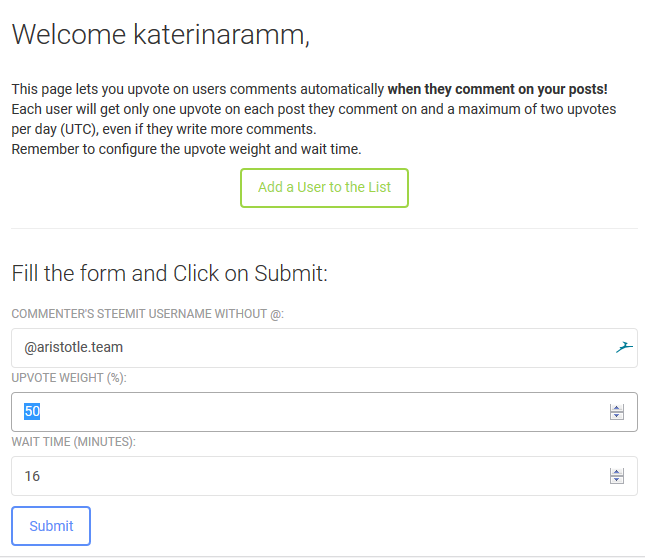Increase wait time with the up arrow

(x=617, y=472)
